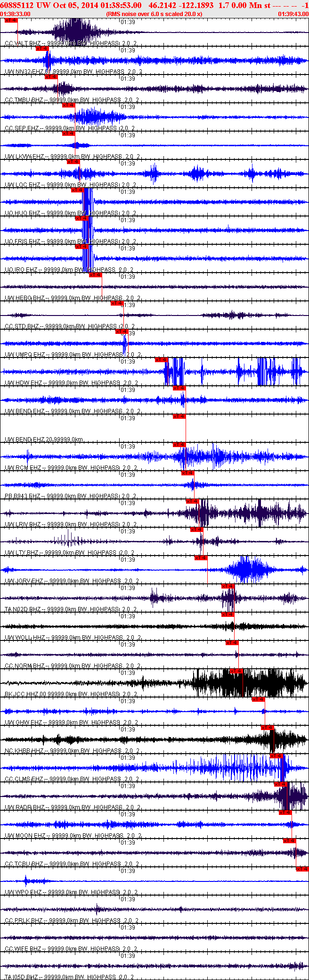Click the red pick marker on the UW LOC trace
Screen dimensions: 309x980
[x=73, y=162]
